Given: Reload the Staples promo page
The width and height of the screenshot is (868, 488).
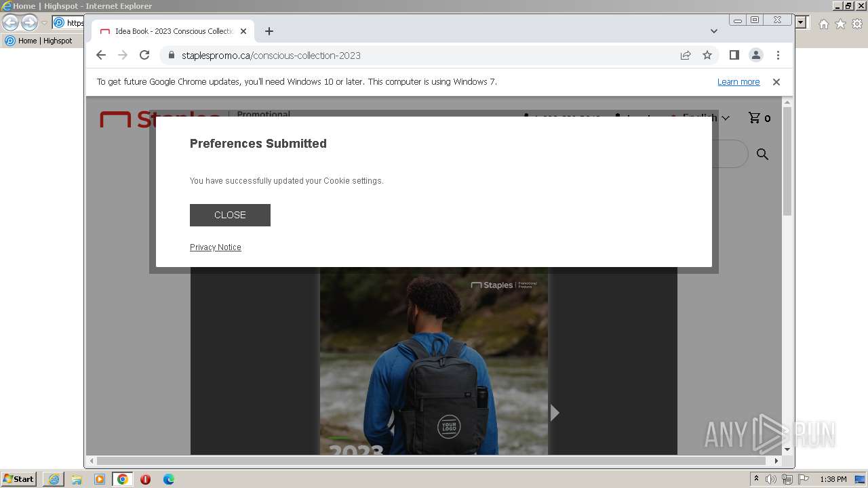Looking at the screenshot, I should (x=144, y=55).
